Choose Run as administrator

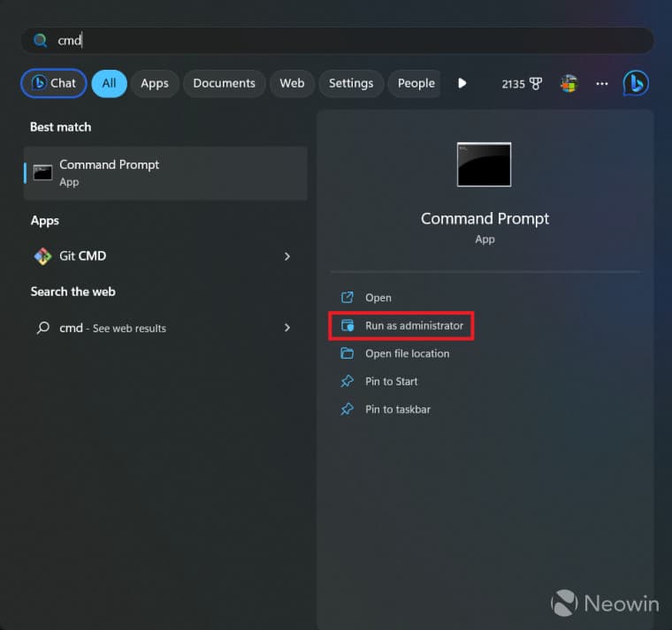(401, 326)
